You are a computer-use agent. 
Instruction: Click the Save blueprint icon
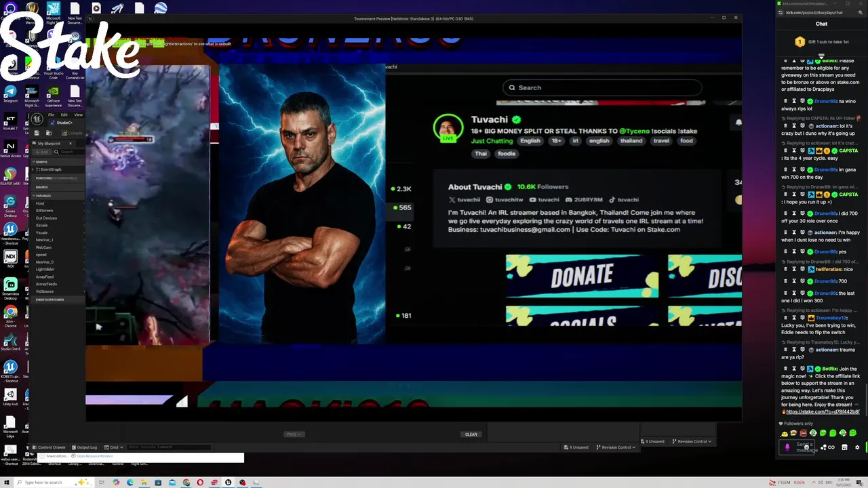tap(38, 133)
